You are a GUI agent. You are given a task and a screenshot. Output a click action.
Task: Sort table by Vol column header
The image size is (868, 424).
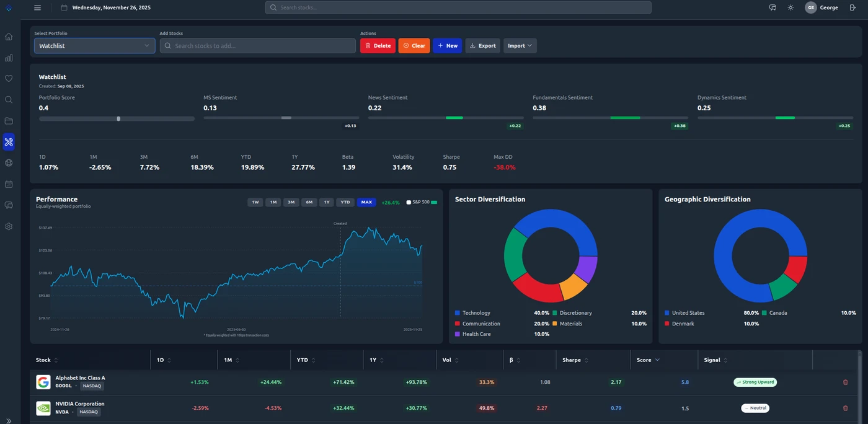[450, 360]
